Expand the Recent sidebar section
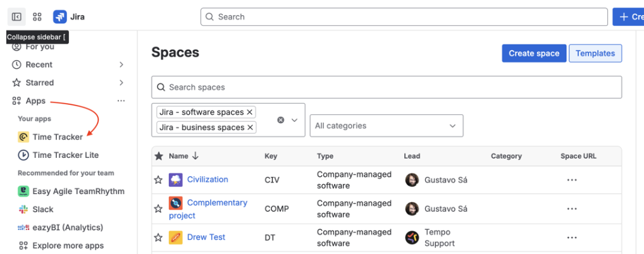This screenshot has width=644, height=254. (x=121, y=64)
